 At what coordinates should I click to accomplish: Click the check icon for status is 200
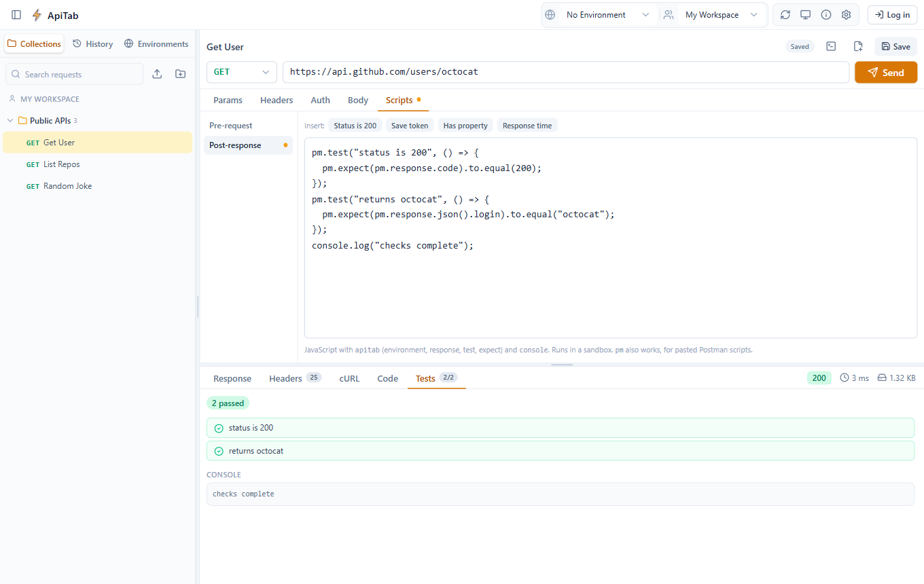click(x=219, y=428)
